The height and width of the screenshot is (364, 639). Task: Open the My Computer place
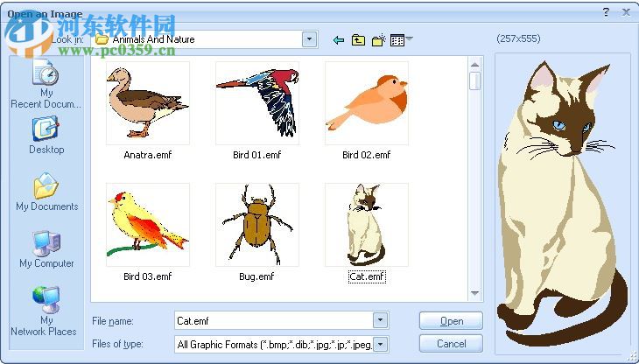[x=46, y=249]
